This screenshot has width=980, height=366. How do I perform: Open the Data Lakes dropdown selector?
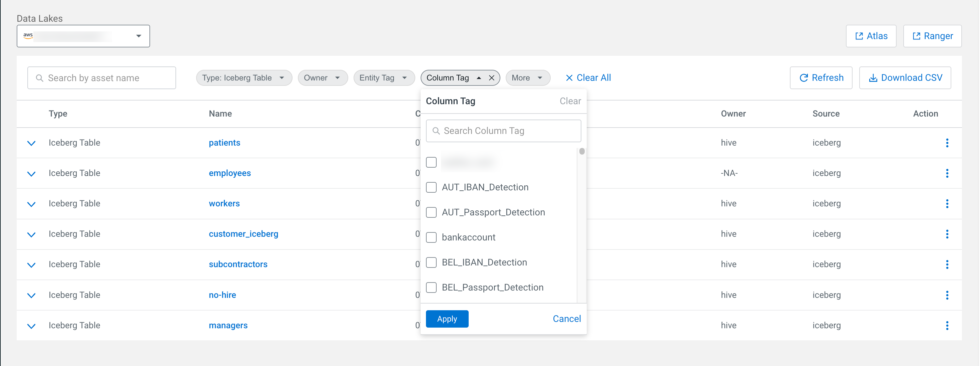(83, 36)
